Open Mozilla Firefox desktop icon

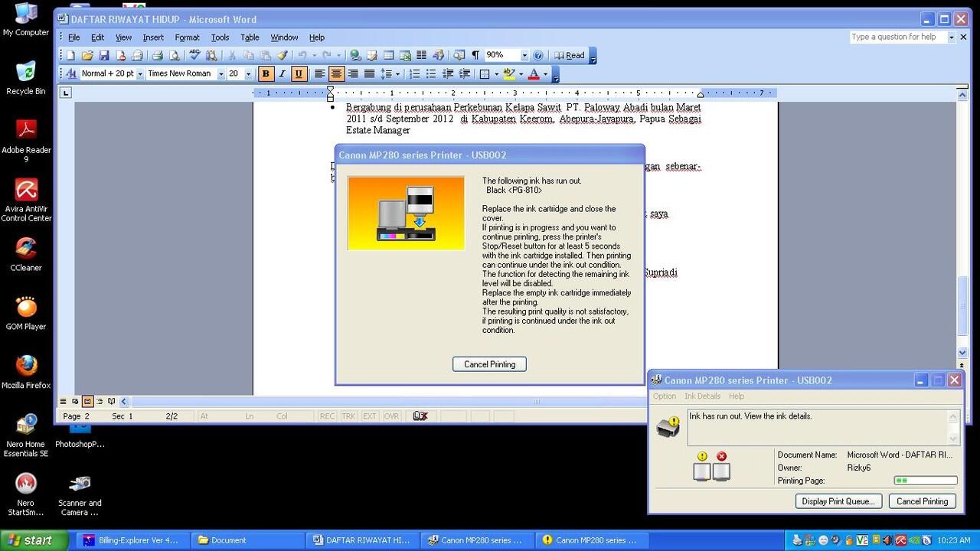[26, 371]
